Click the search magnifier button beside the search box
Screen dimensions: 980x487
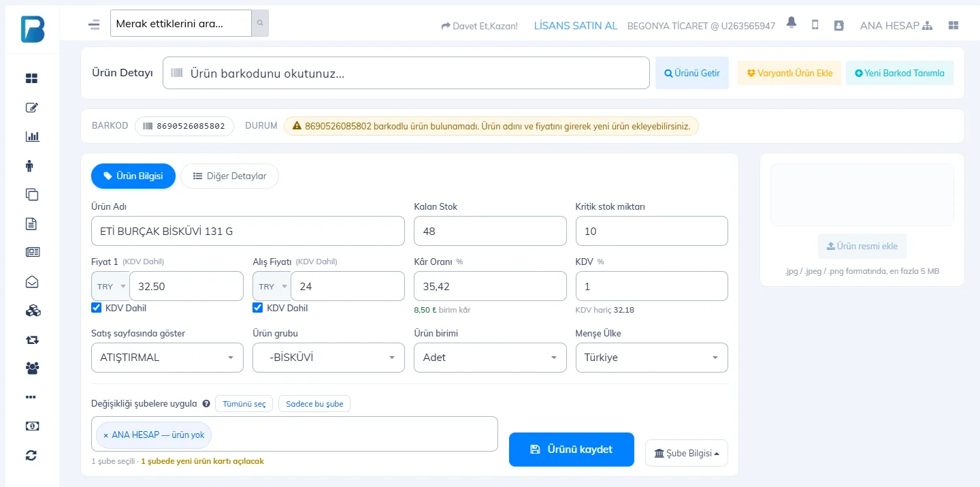(260, 23)
